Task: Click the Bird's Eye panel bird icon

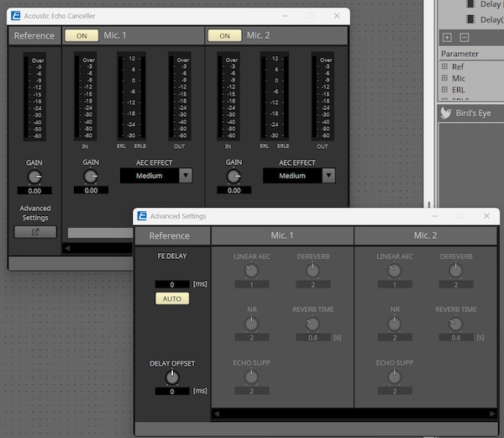Action: click(446, 113)
